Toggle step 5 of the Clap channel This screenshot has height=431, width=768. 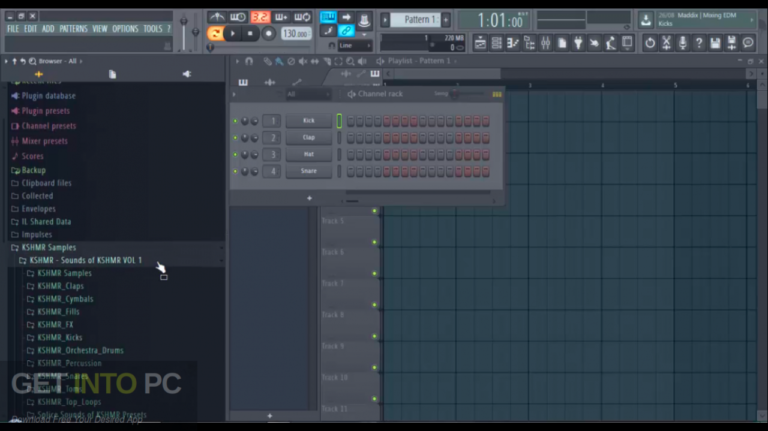[387, 138]
